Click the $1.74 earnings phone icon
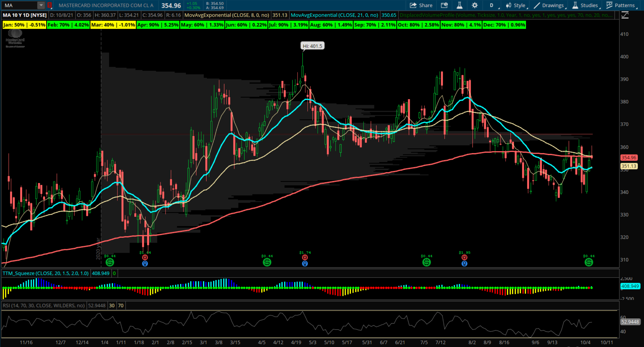 pos(305,257)
